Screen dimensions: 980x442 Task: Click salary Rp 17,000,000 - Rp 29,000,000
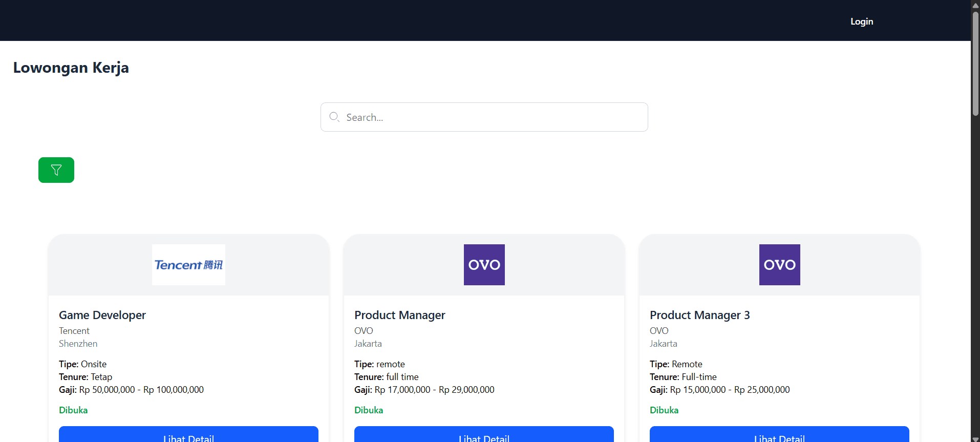tap(435, 390)
